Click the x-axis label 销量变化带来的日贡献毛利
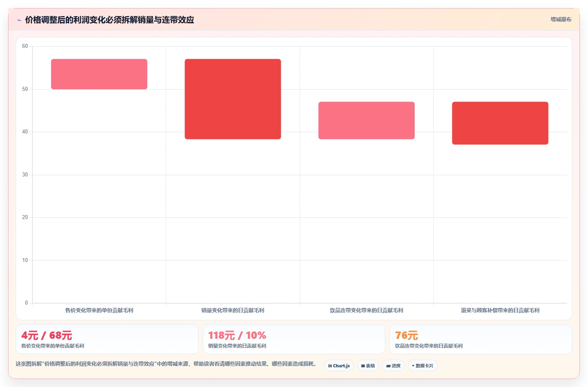 click(233, 310)
